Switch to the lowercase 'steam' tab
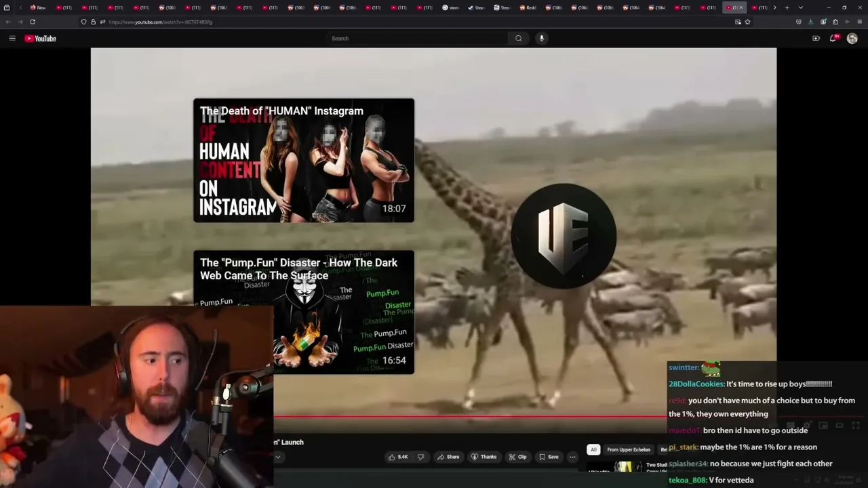The width and height of the screenshot is (868, 488). (451, 7)
